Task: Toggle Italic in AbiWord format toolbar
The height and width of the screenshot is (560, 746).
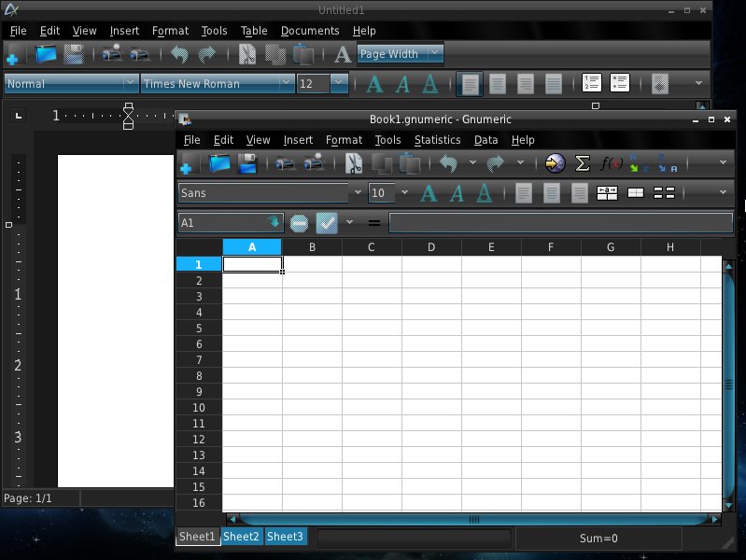Action: tap(402, 84)
